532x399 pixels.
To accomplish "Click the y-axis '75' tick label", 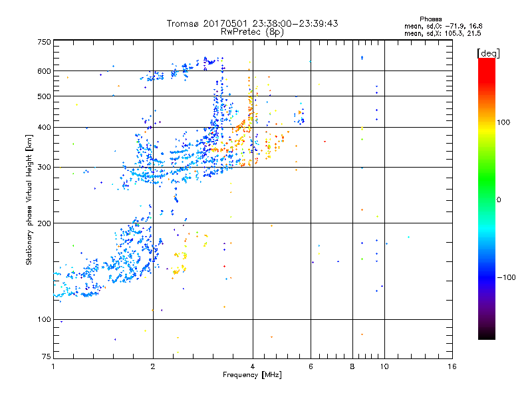I will (x=47, y=356).
